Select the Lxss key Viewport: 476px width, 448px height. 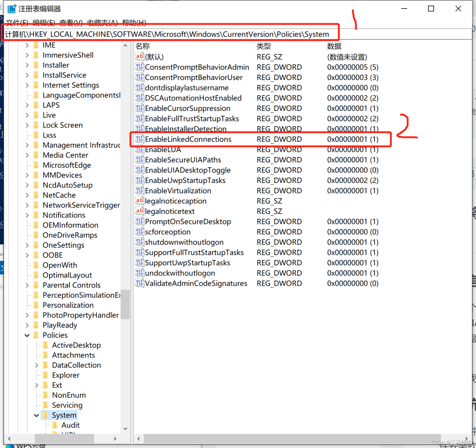[x=49, y=135]
